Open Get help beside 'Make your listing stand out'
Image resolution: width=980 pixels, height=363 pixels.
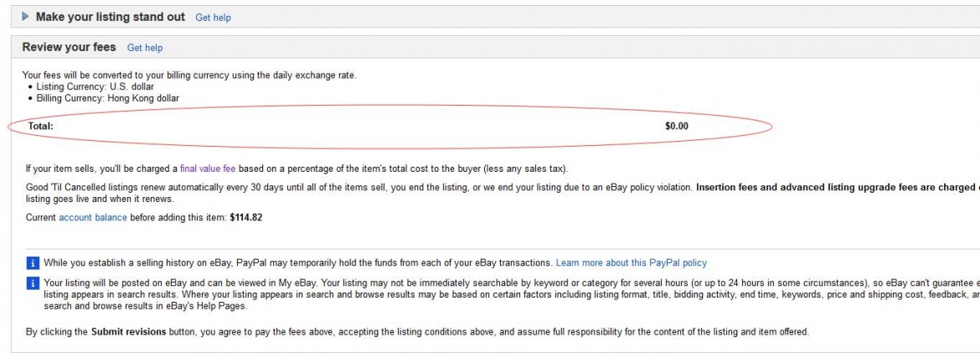coord(213,18)
